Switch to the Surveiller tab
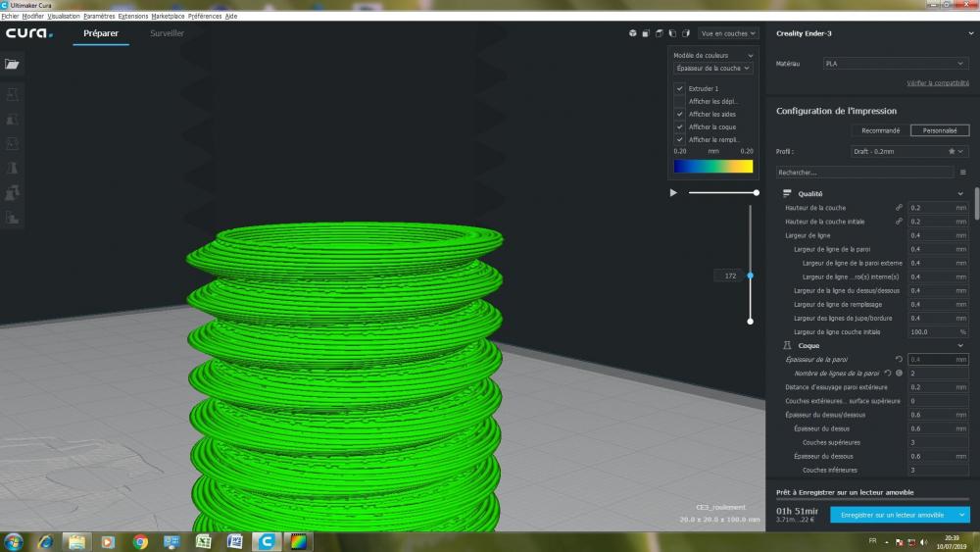The height and width of the screenshot is (552, 980). [x=167, y=33]
